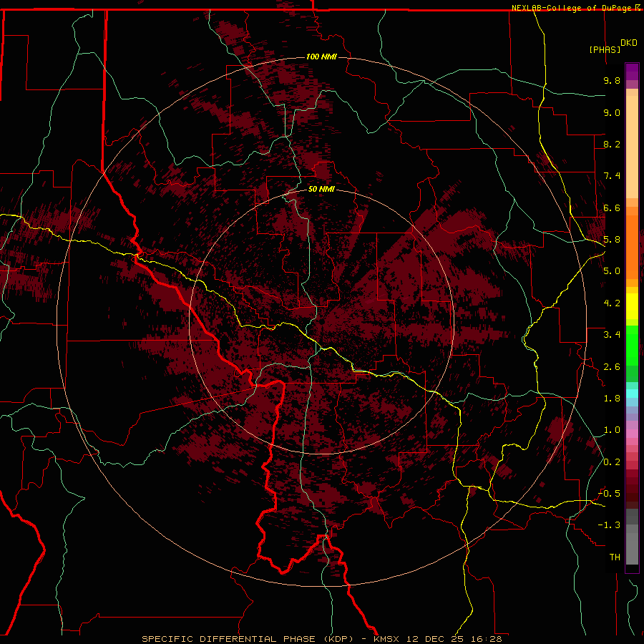Screen dimensions: 644x644
Task: Click the cyan segment of the color bar
Action: coord(632,394)
